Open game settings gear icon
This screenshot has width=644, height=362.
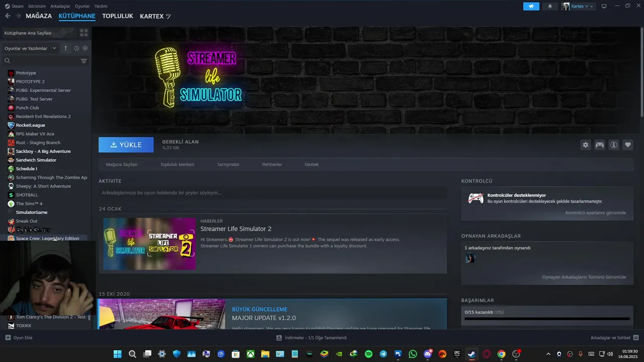point(585,145)
